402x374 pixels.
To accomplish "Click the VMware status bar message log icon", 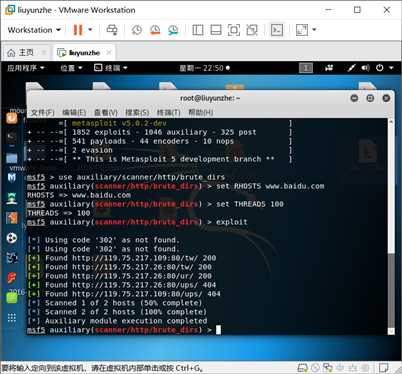I will point(384,368).
